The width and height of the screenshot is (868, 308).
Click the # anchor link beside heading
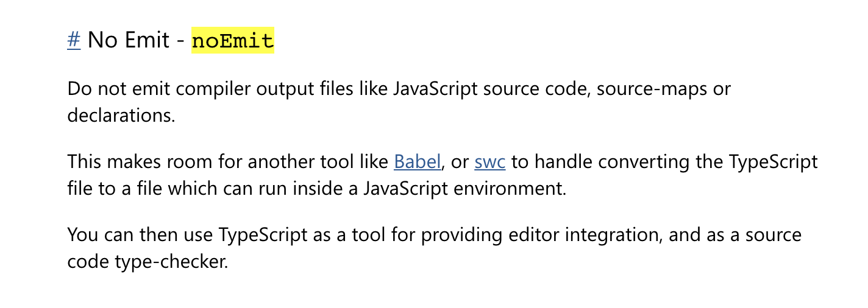pyautogui.click(x=74, y=41)
